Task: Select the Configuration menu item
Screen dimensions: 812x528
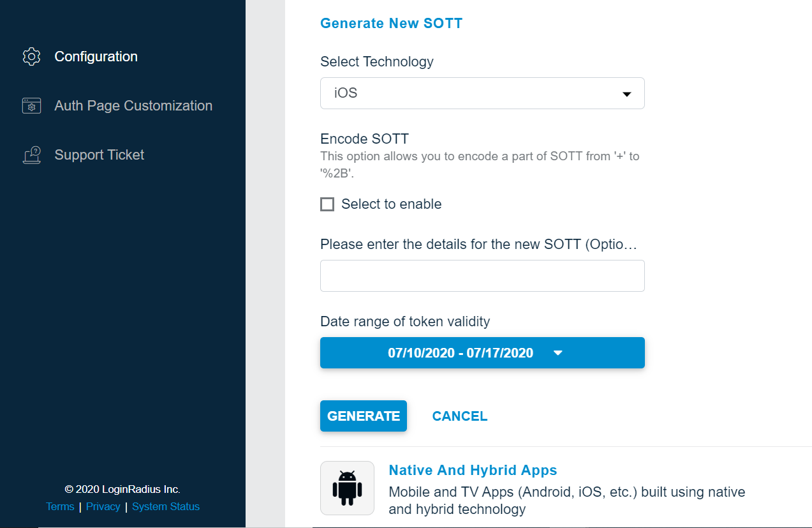Action: (96, 56)
